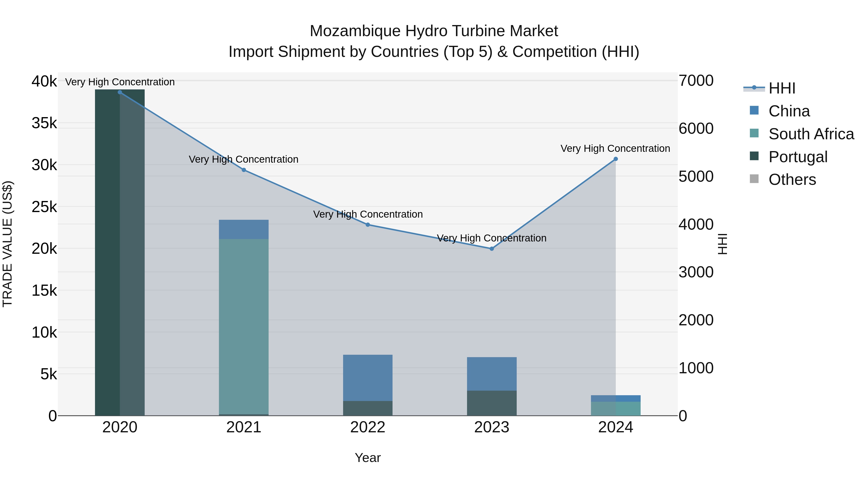Click the 2021 South Africa bar segment

[x=244, y=327]
